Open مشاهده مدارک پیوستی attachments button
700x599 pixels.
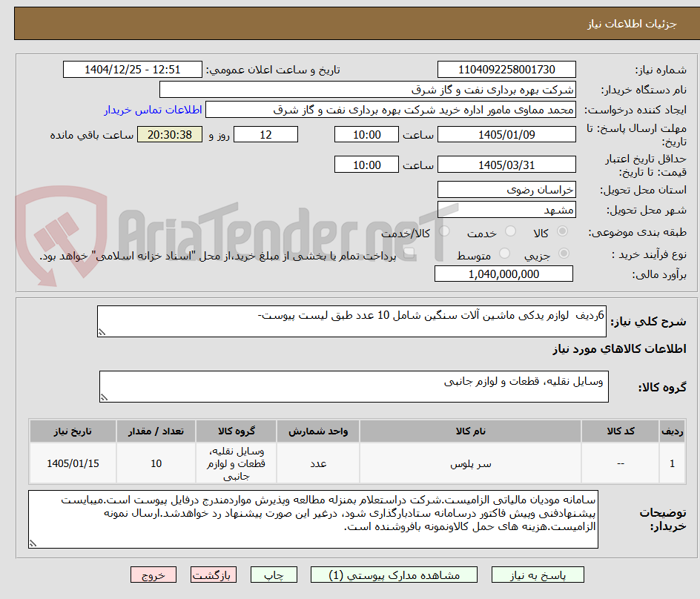(394, 575)
